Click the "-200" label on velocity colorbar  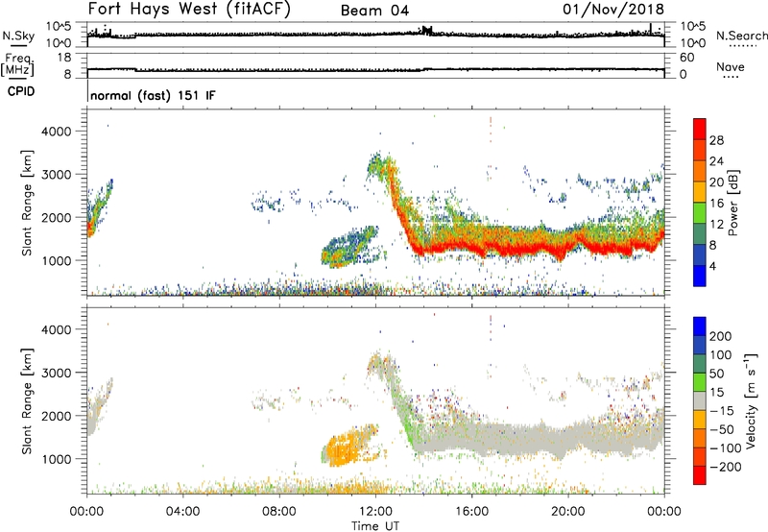pos(725,467)
